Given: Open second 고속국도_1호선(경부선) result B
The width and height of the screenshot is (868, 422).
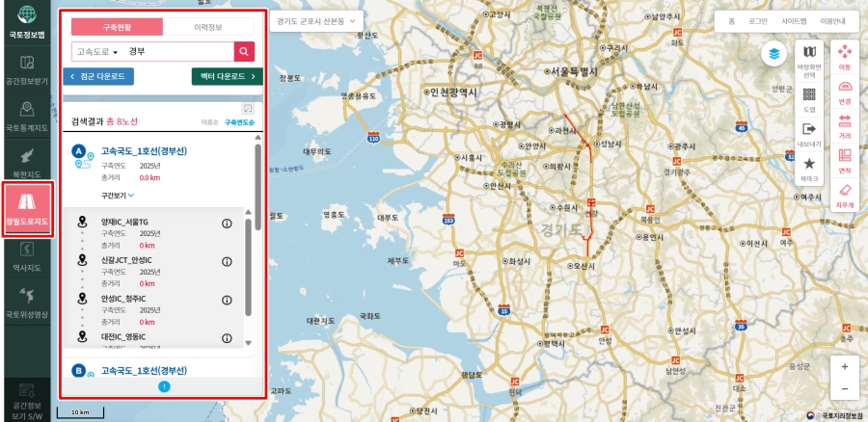Looking at the screenshot, I should 144,370.
